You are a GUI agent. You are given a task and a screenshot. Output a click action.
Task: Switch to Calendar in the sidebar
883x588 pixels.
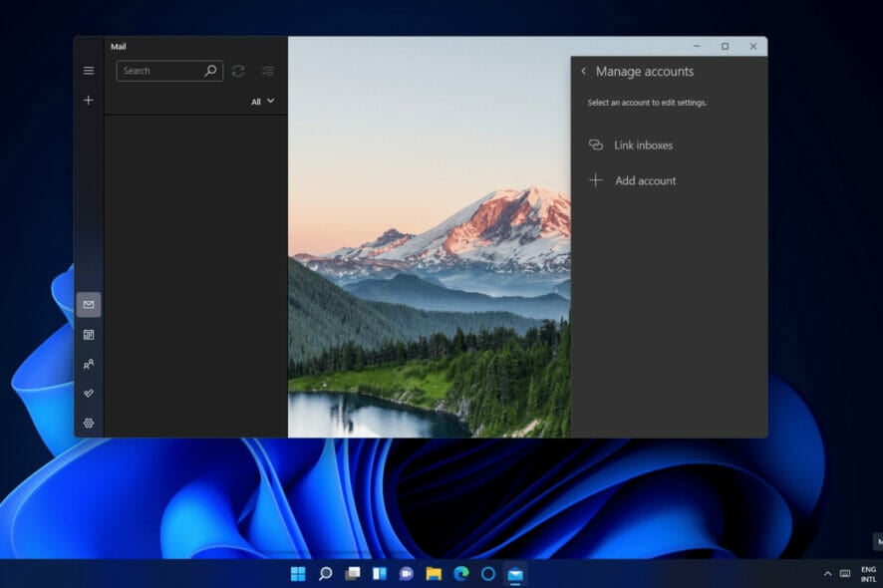88,334
